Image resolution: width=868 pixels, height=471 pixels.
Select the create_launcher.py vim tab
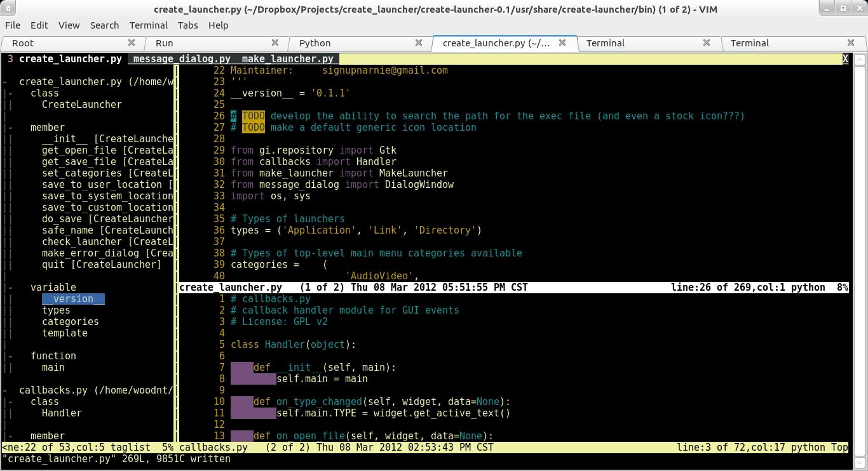coord(71,58)
